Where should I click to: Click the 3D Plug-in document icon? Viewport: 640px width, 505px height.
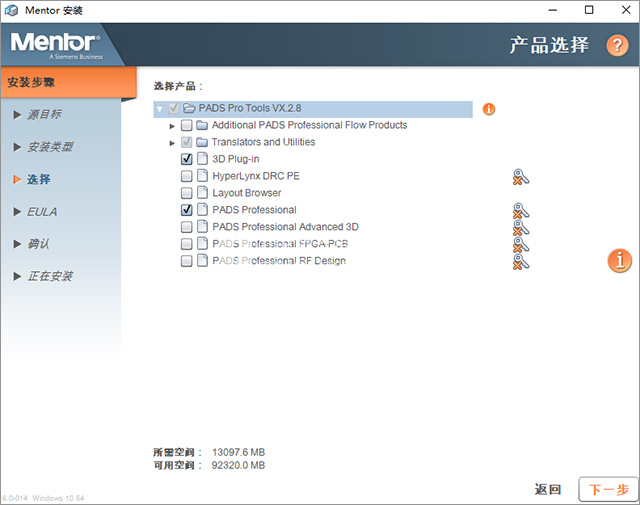202,159
